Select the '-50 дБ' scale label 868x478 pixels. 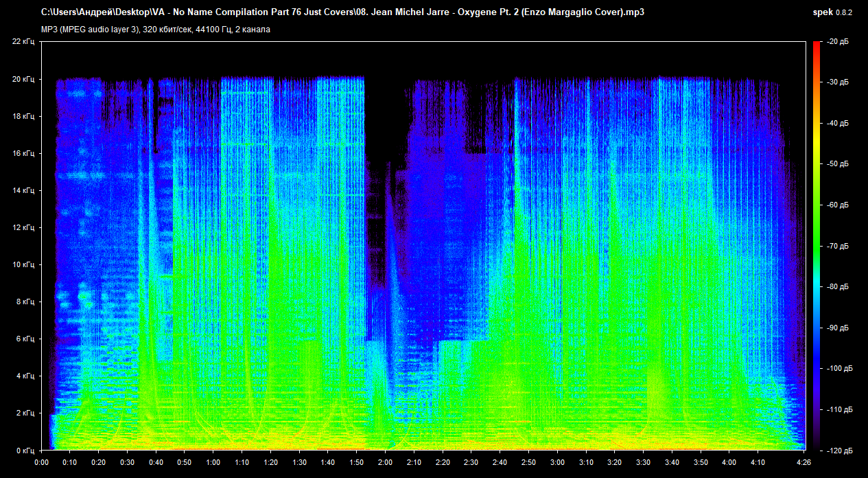(837, 164)
